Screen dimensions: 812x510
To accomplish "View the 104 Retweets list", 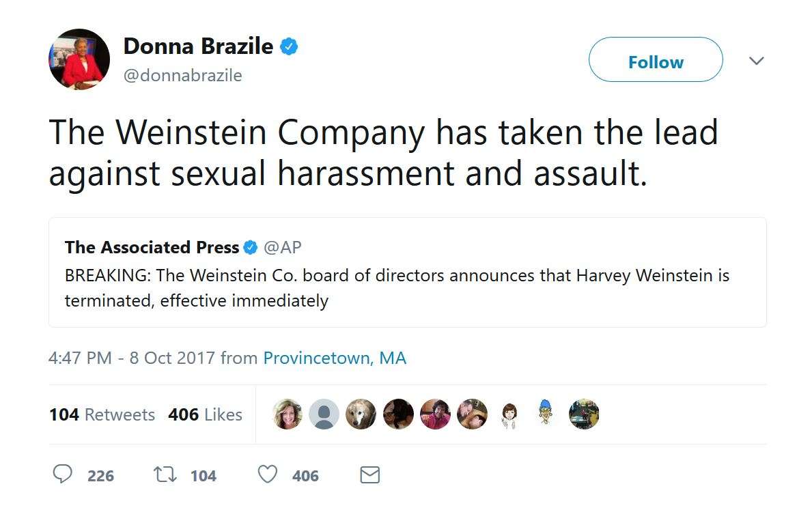I will coord(102,414).
